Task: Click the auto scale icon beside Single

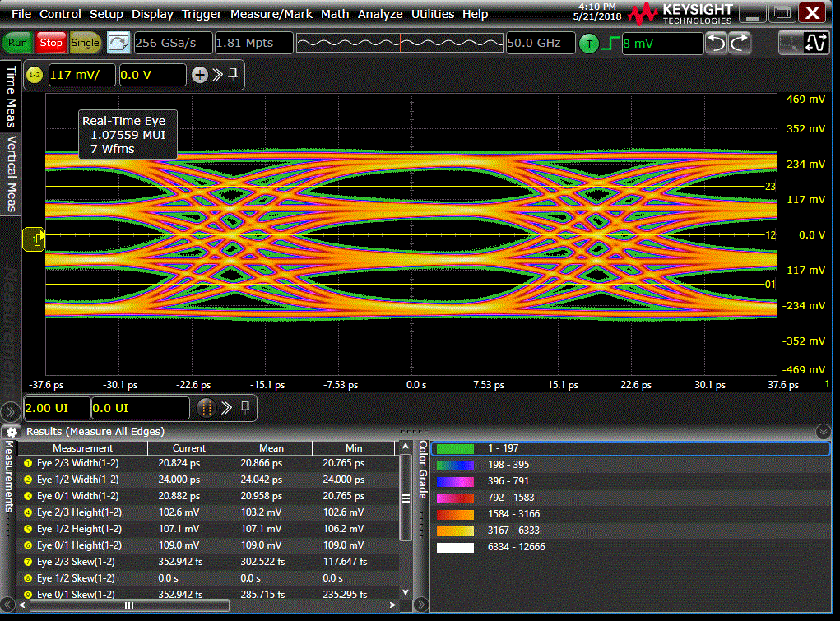Action: click(x=118, y=43)
